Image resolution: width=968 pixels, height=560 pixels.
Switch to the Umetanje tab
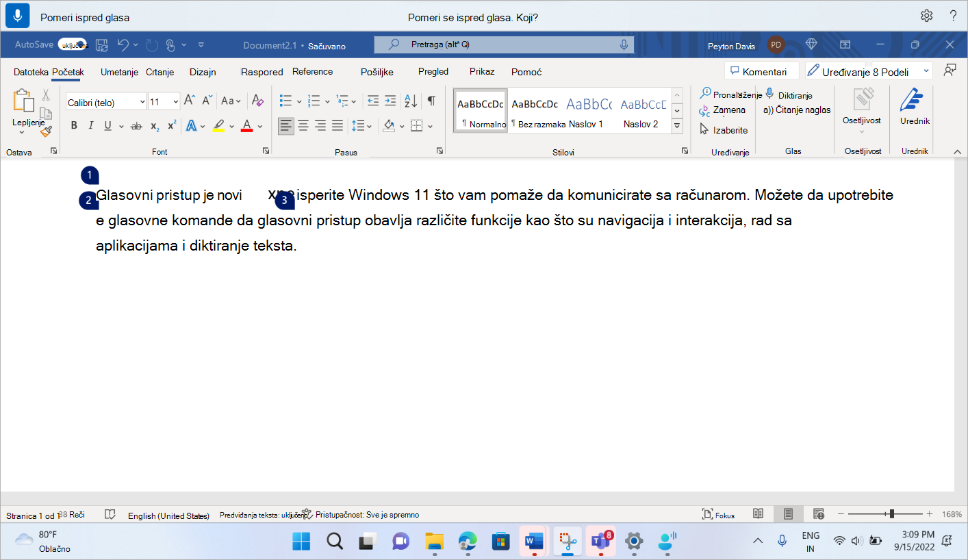pyautogui.click(x=120, y=72)
